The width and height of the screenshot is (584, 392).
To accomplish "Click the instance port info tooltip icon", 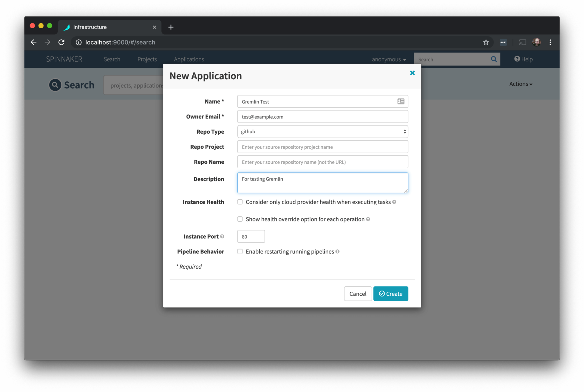I will pos(222,236).
